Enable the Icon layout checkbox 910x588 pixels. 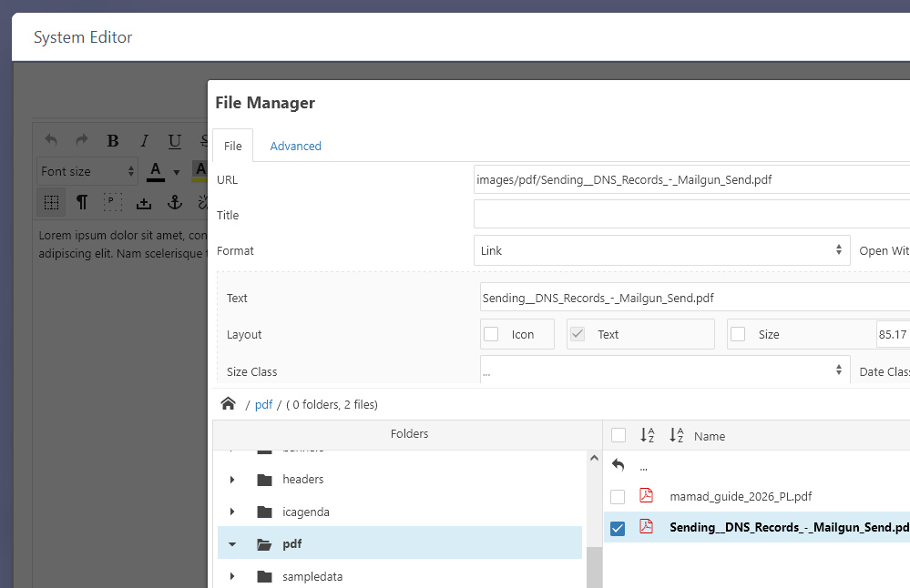coord(491,334)
